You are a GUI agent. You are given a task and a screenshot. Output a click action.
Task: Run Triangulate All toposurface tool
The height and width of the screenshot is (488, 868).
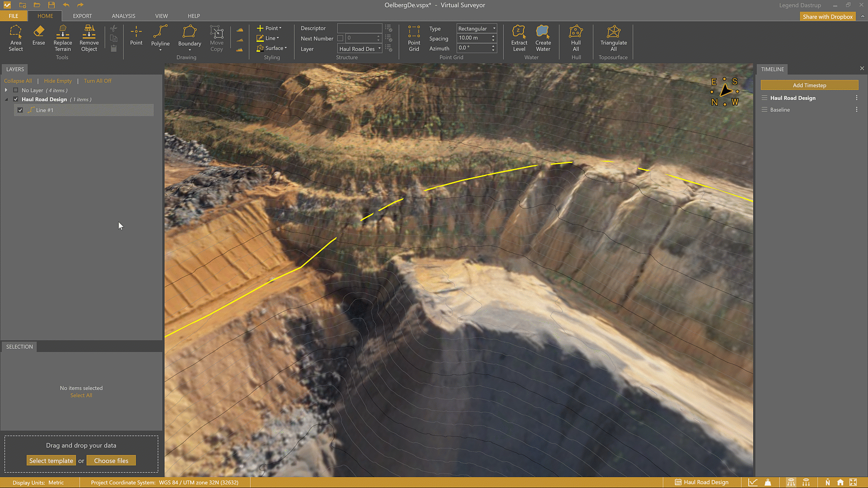[x=613, y=38]
